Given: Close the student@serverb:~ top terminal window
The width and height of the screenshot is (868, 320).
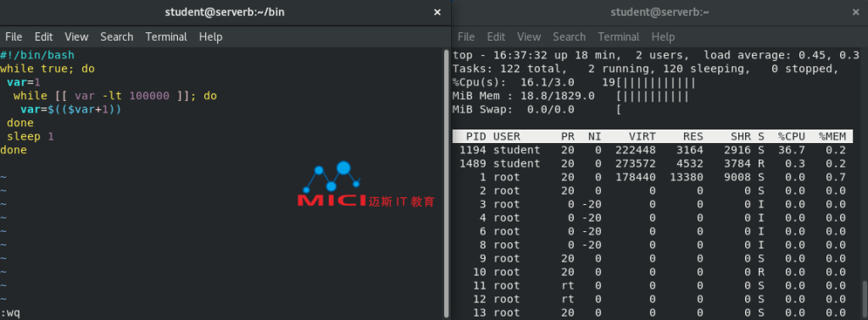Looking at the screenshot, I should pyautogui.click(x=856, y=12).
